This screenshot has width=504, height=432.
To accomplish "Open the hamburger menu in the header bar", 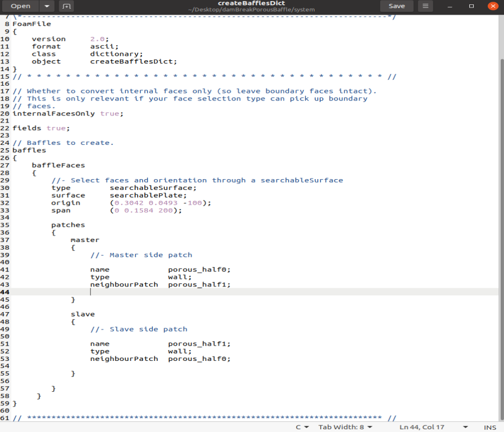I will pyautogui.click(x=425, y=6).
